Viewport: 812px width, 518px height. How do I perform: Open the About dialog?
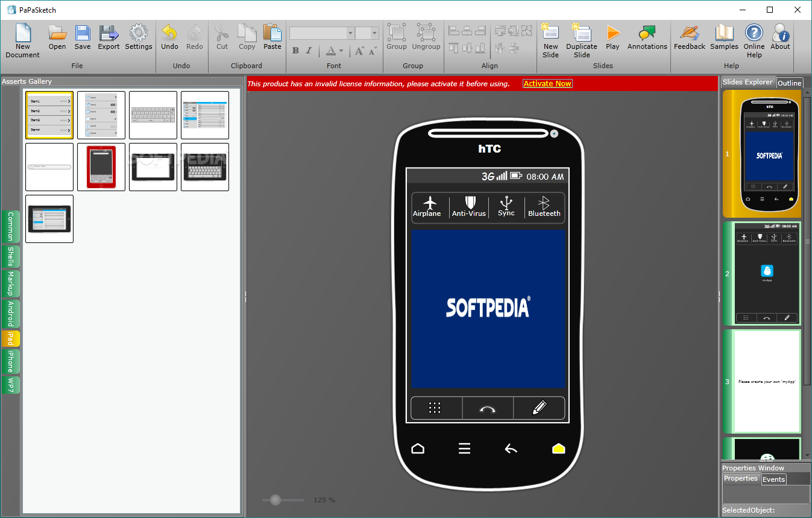[x=780, y=37]
